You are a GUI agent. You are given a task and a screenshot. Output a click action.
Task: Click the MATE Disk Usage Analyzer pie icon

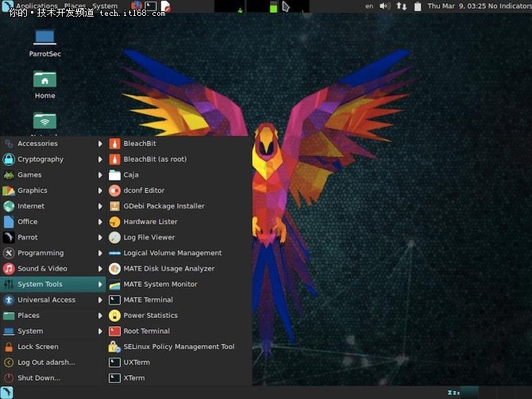pyautogui.click(x=114, y=269)
